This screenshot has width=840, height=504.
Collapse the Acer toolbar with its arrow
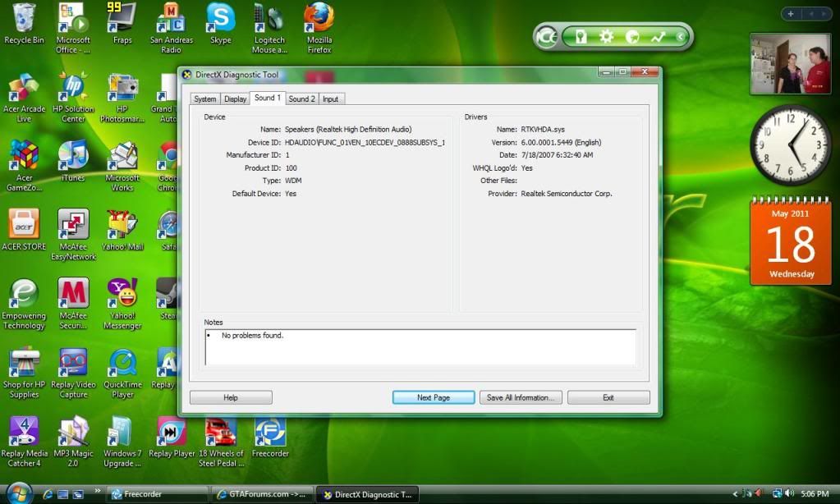point(681,37)
